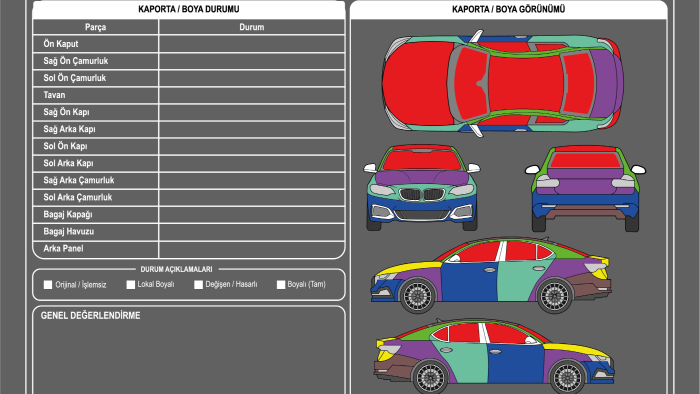Select the Sağ Ön Çamurluk row label
This screenshot has height=394, width=700.
(75, 61)
